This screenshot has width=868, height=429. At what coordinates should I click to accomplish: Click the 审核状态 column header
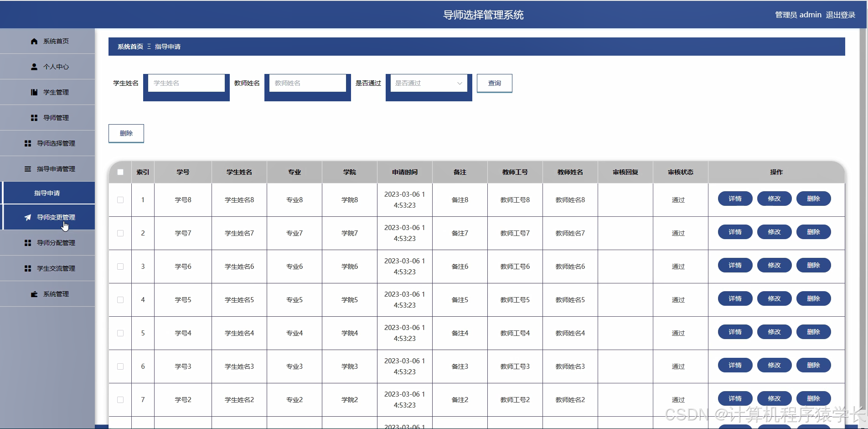(681, 172)
